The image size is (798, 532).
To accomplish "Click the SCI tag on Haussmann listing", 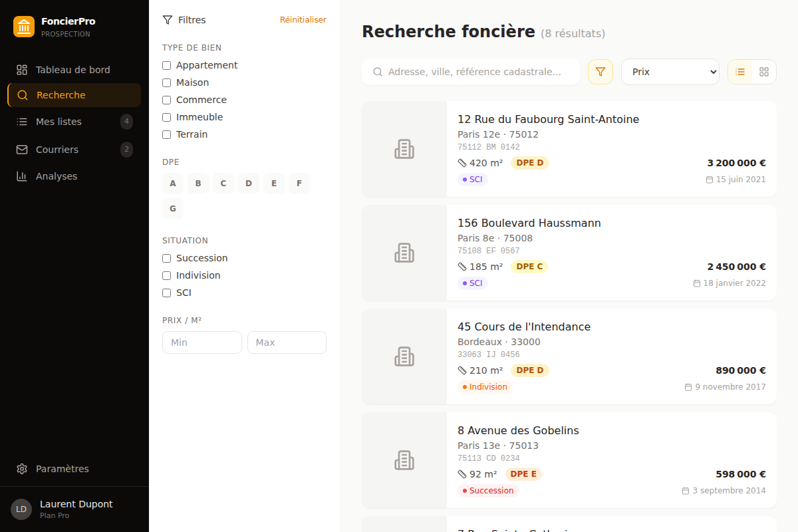I will (473, 283).
